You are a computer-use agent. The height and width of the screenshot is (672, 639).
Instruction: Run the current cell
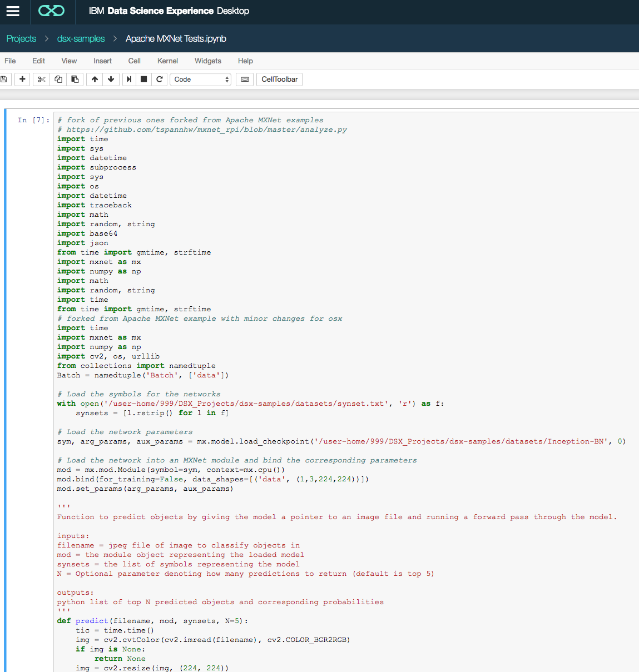click(129, 79)
